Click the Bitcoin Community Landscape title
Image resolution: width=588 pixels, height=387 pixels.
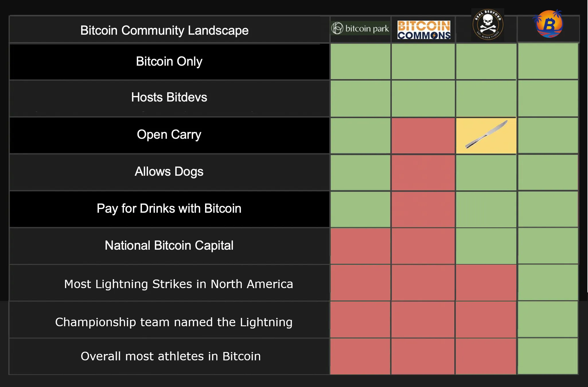click(x=164, y=30)
